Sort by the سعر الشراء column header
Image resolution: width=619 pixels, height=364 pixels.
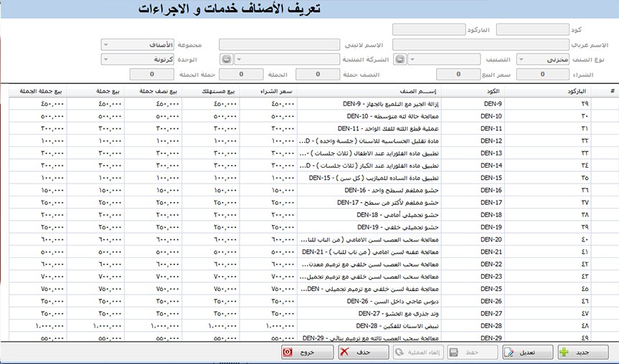point(268,91)
